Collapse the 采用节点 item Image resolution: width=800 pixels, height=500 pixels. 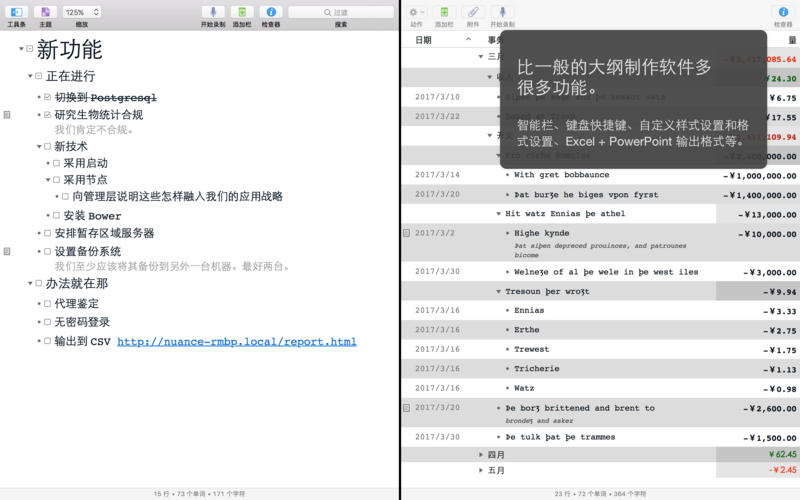(48, 180)
